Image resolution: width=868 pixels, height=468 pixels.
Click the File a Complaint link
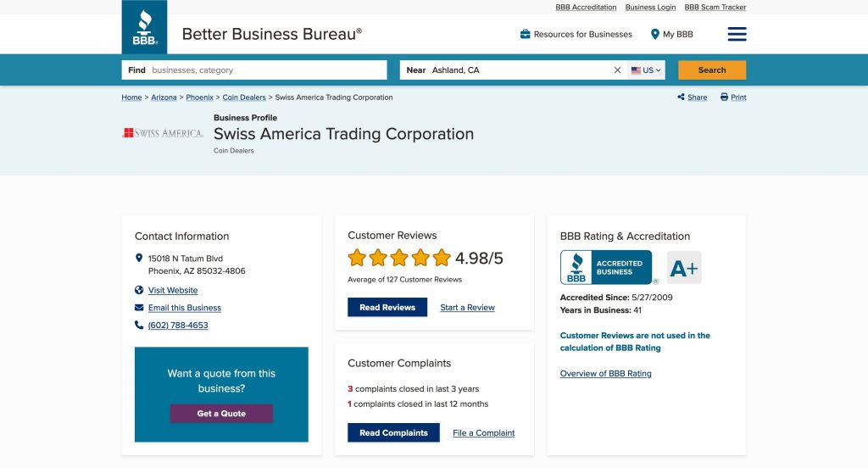483,433
